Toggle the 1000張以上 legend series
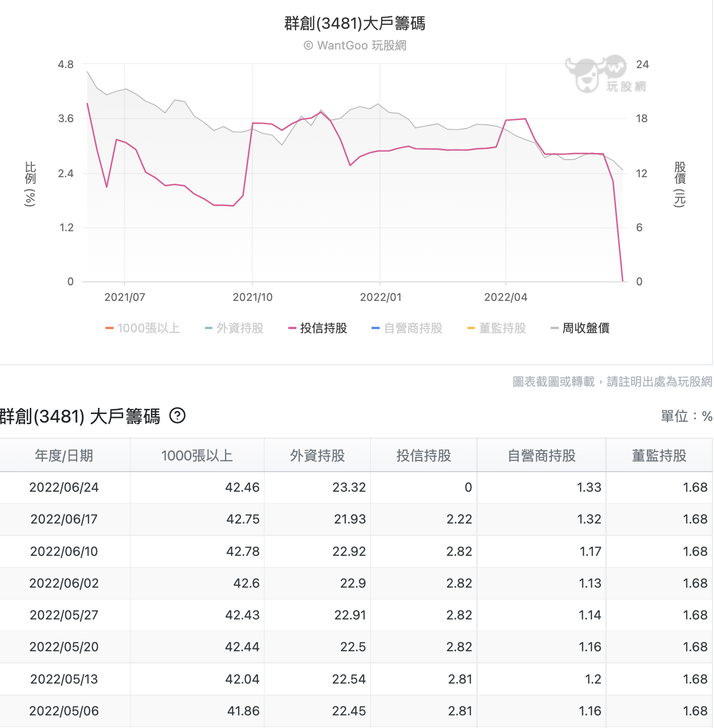 (x=143, y=328)
